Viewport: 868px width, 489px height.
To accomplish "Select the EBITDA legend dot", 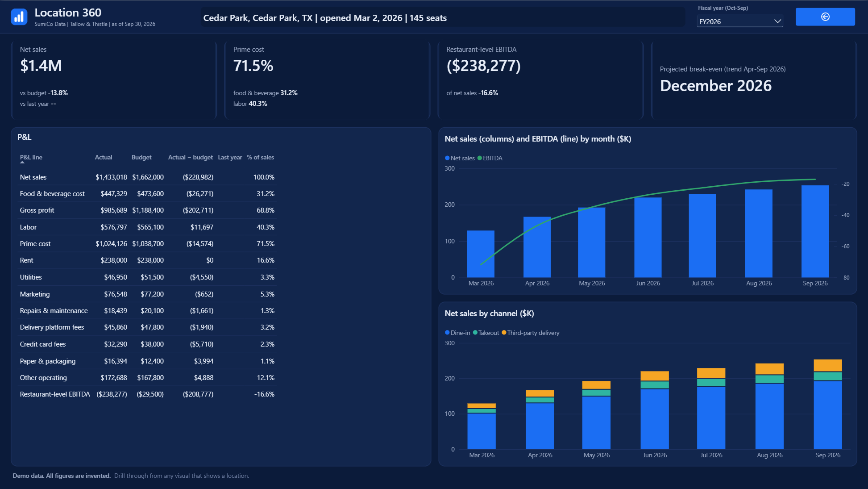I will 480,158.
